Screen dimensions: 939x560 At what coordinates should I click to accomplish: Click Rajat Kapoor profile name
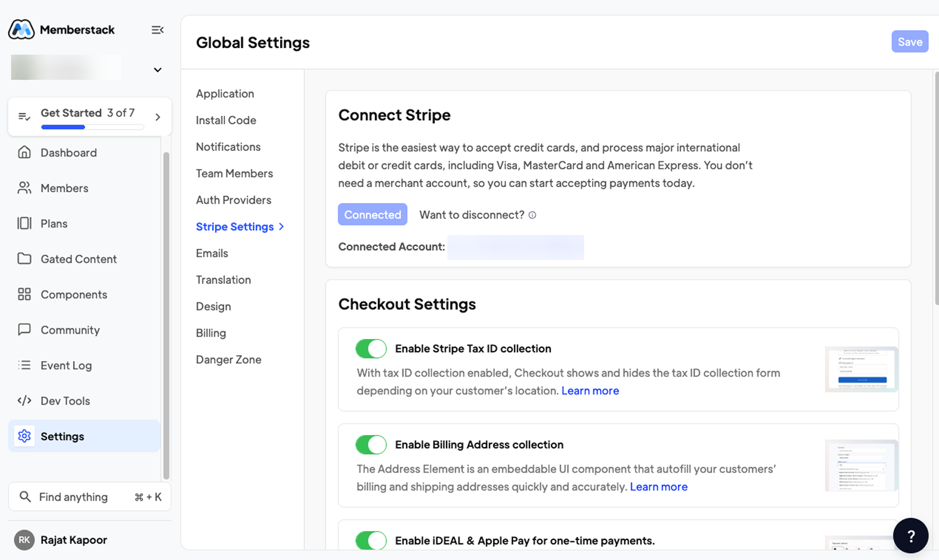[x=74, y=540]
